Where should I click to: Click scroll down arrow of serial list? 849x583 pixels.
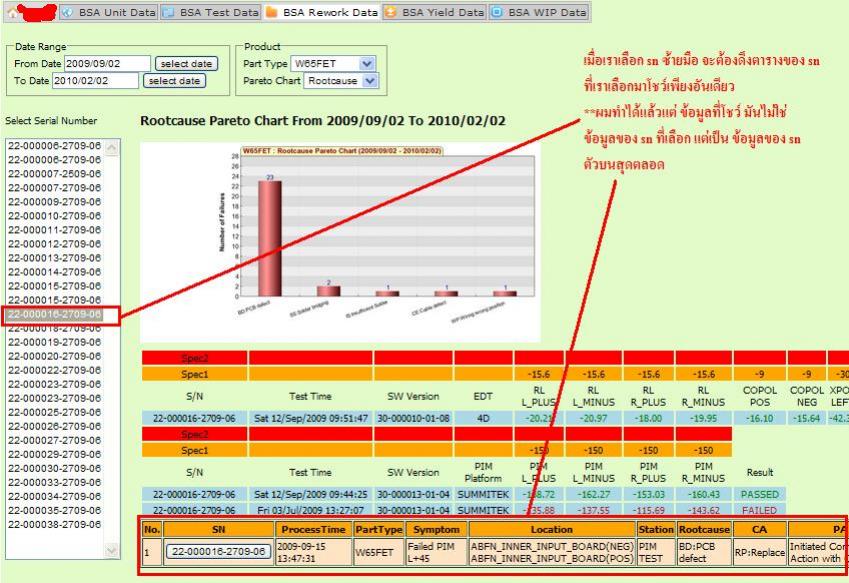(x=112, y=550)
